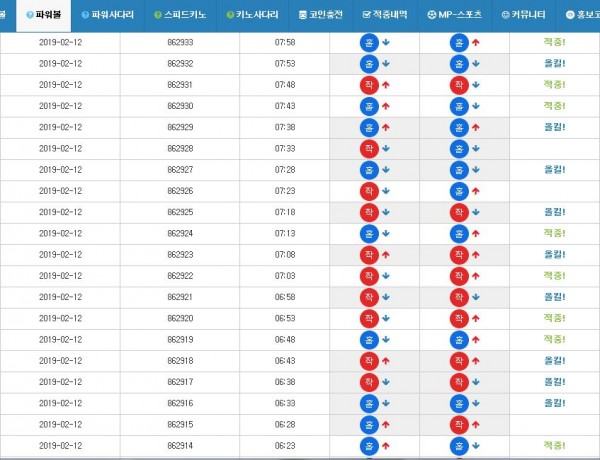
Task: Click the blue down arrow in row 862921's first result column
Action: pyautogui.click(x=385, y=297)
